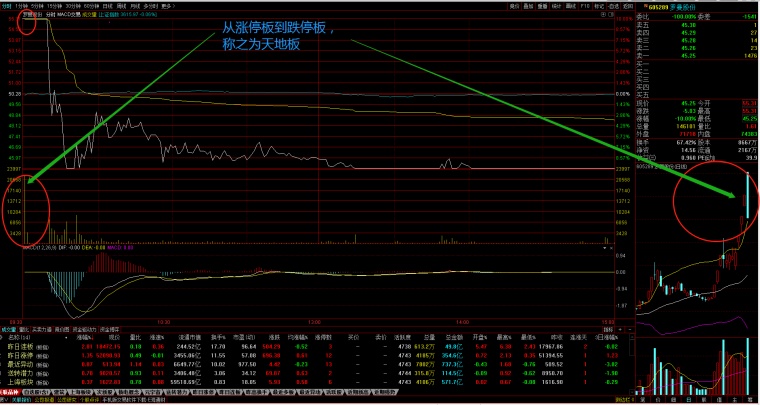This screenshot has width=760, height=405.
Task: Select the 成交量 indicator tab
Action: coord(9,329)
